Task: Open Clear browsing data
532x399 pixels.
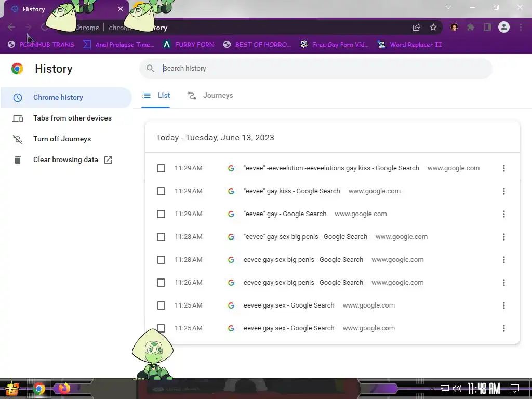Action: coord(66,160)
